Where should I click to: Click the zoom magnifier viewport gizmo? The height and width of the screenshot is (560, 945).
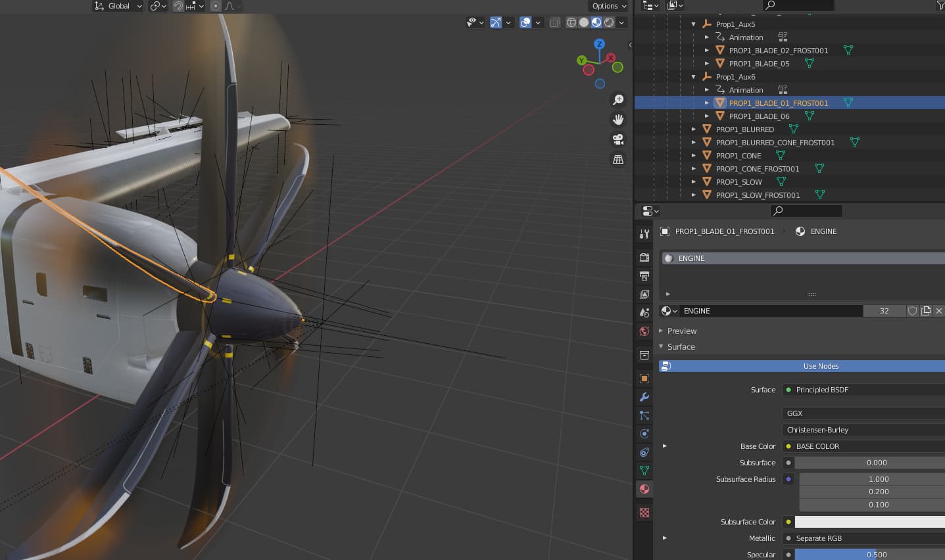(x=618, y=100)
